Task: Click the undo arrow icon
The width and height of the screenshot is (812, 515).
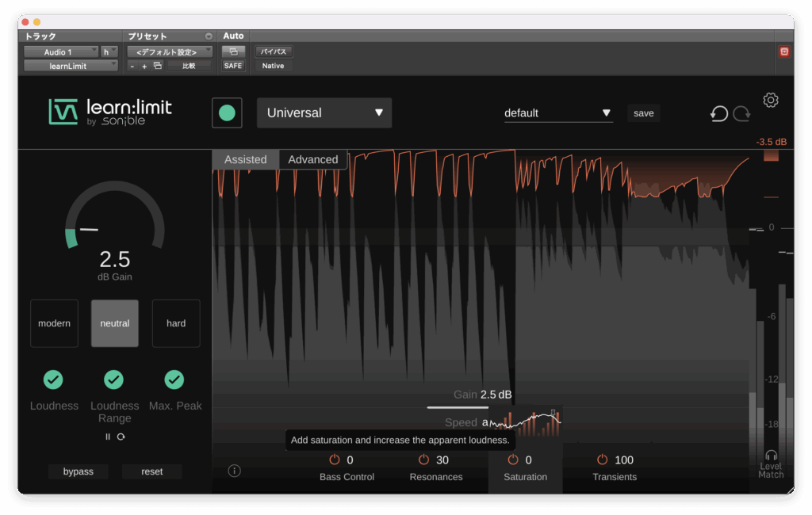Action: click(x=718, y=113)
